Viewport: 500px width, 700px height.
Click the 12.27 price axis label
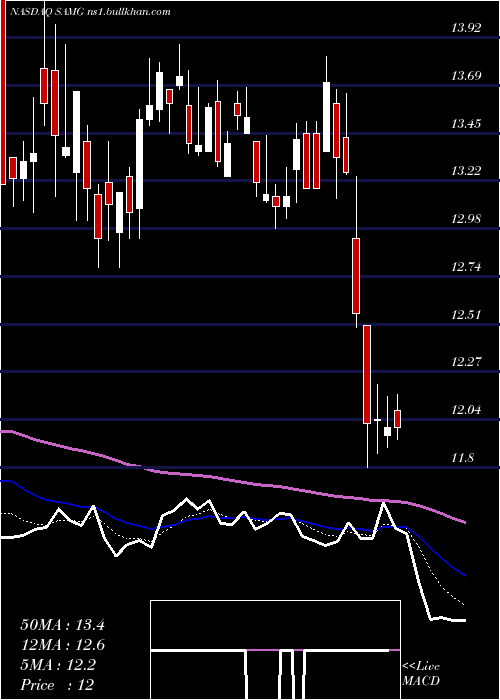466,362
